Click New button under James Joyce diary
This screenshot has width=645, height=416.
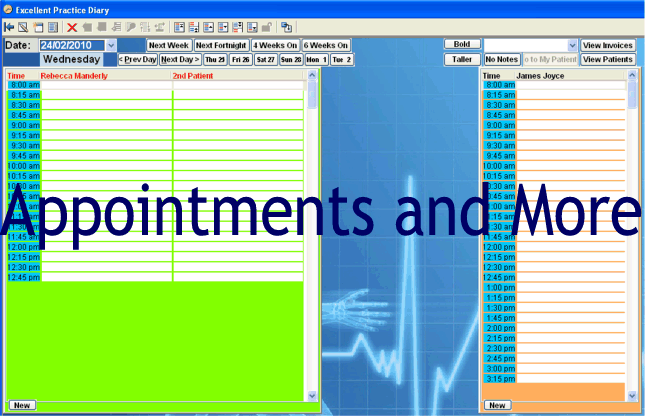point(495,405)
